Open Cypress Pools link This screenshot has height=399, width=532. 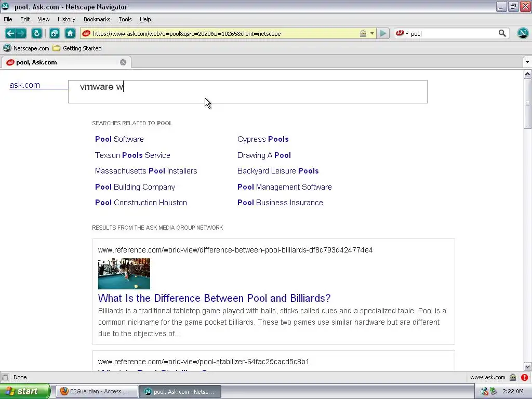pyautogui.click(x=263, y=139)
